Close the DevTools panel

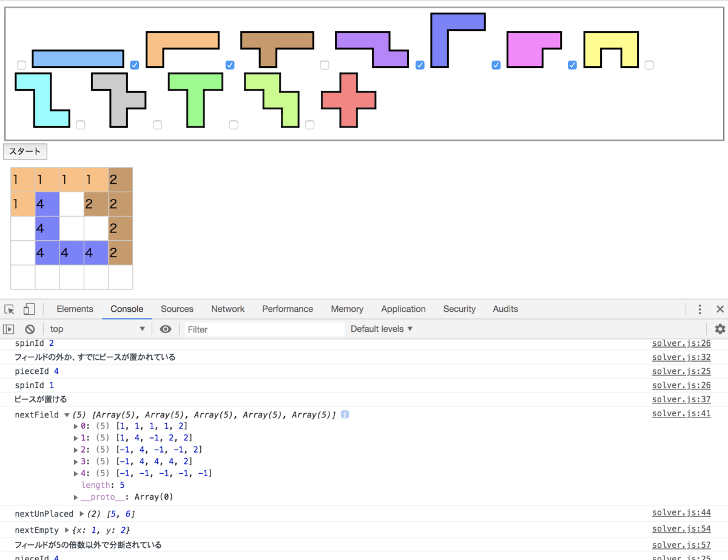click(720, 309)
